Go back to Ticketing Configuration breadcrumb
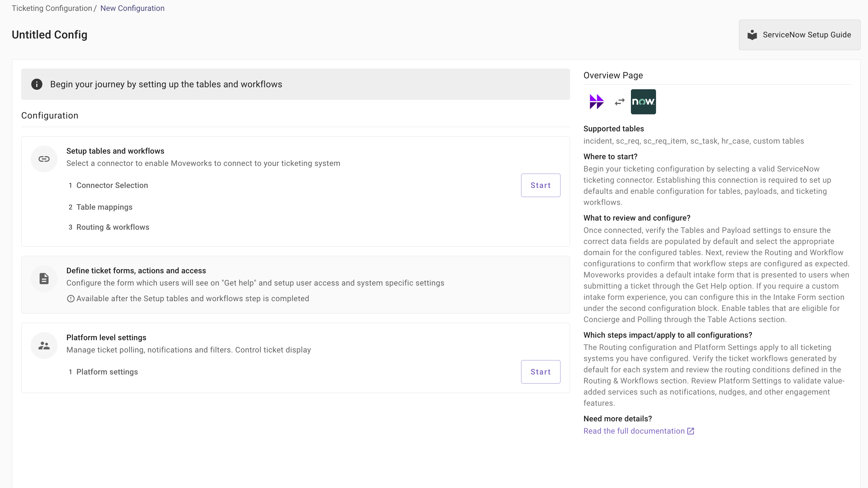 [x=52, y=8]
